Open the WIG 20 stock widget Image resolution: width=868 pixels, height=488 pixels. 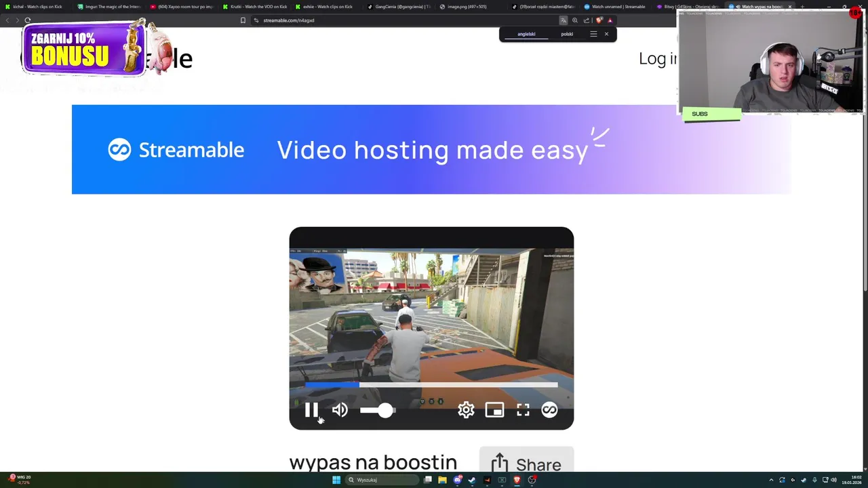coord(19,479)
